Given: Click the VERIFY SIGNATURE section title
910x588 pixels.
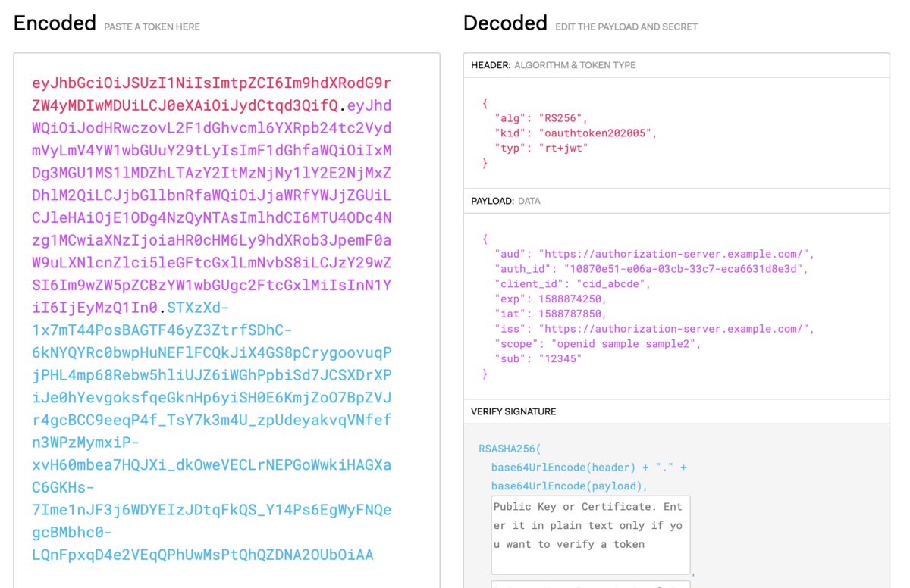Looking at the screenshot, I should coord(513,411).
